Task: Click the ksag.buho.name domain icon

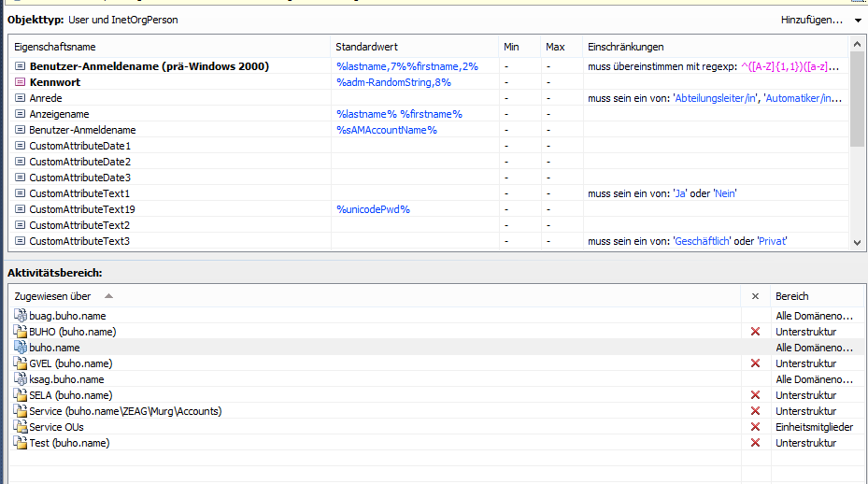Action: [x=21, y=379]
